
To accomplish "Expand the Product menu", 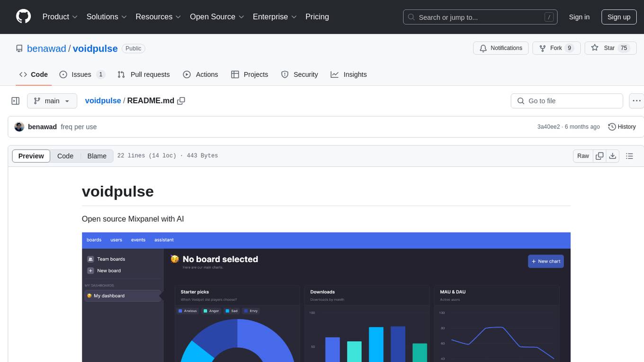I will point(60,17).
